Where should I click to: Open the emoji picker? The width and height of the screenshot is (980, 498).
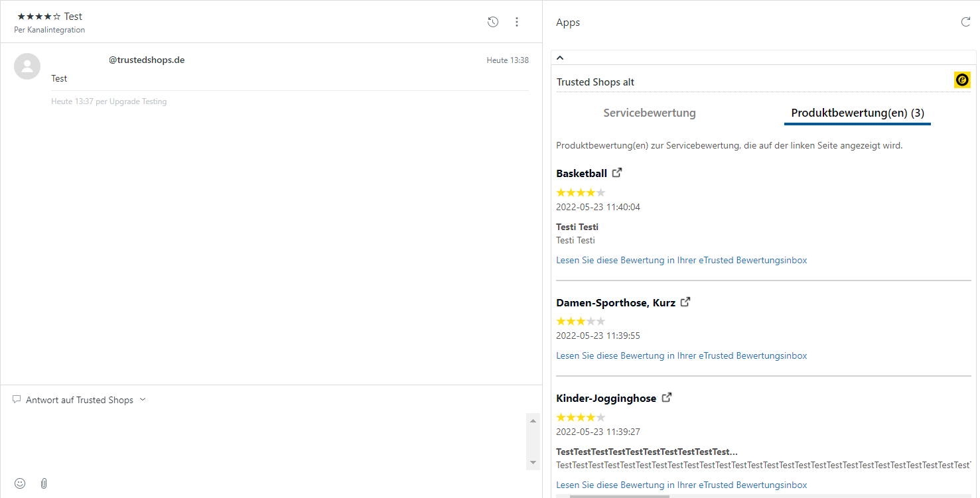[20, 483]
